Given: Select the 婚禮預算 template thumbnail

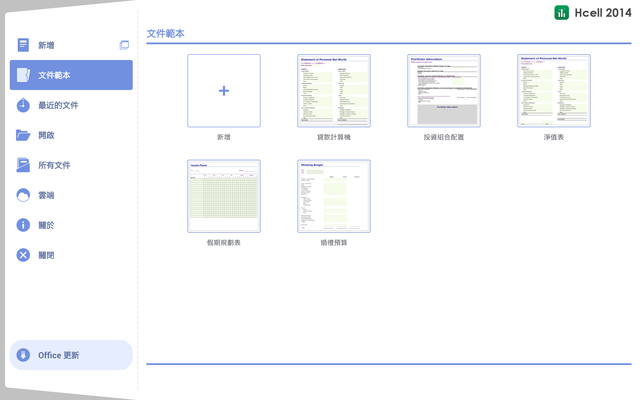Looking at the screenshot, I should point(334,196).
